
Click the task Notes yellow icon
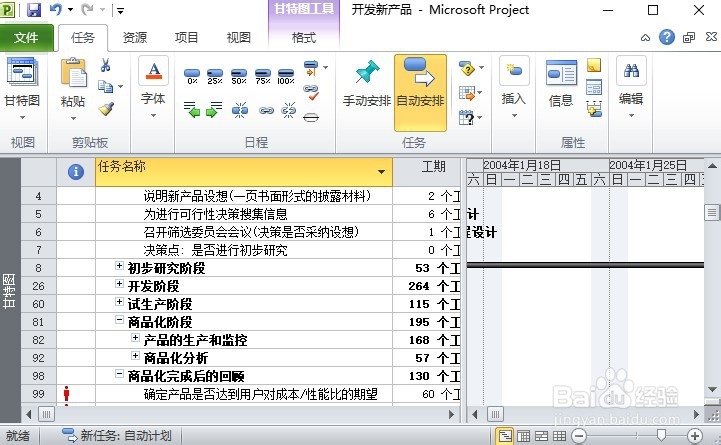[x=594, y=65]
